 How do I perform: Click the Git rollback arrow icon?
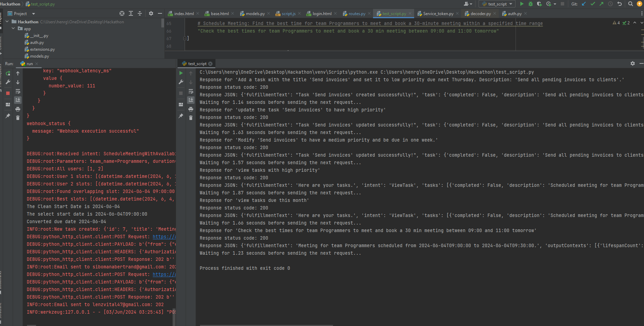click(x=619, y=4)
